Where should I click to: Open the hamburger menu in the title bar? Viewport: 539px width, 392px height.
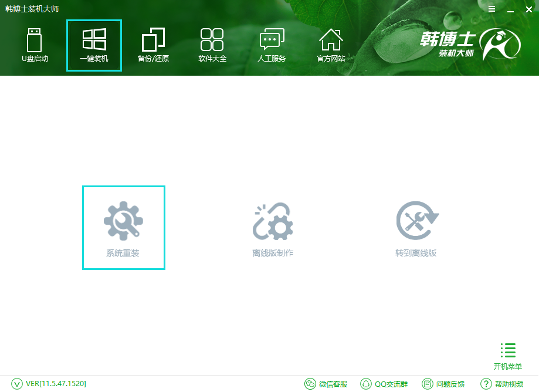(x=492, y=9)
